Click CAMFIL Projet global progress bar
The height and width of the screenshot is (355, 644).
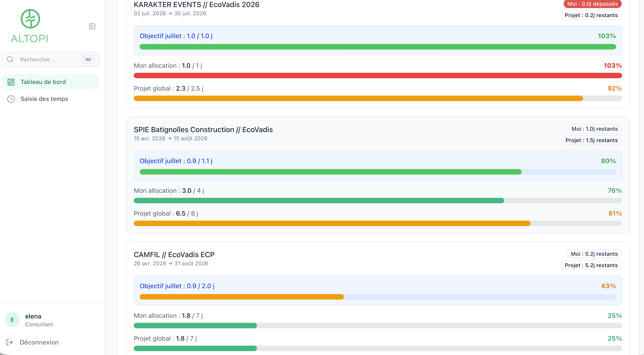point(378,349)
